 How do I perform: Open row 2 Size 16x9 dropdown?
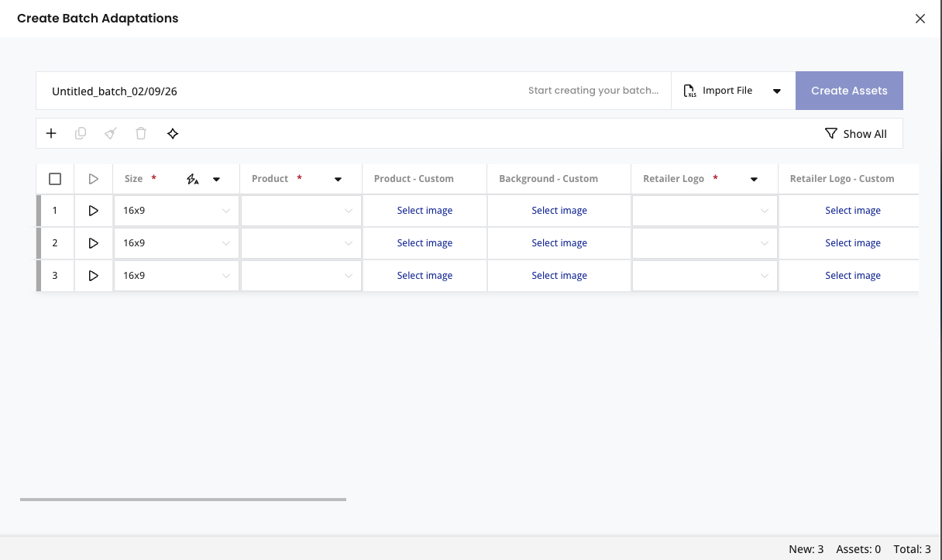[x=177, y=243]
